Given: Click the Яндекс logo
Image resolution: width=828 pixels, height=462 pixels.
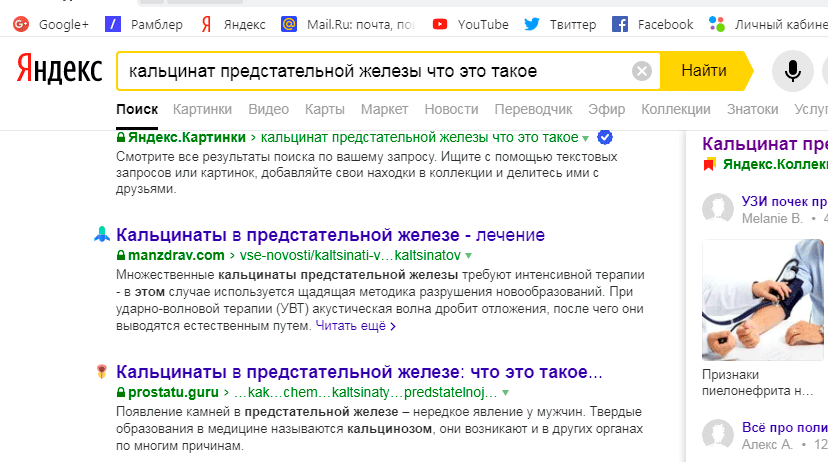Looking at the screenshot, I should coord(59,70).
